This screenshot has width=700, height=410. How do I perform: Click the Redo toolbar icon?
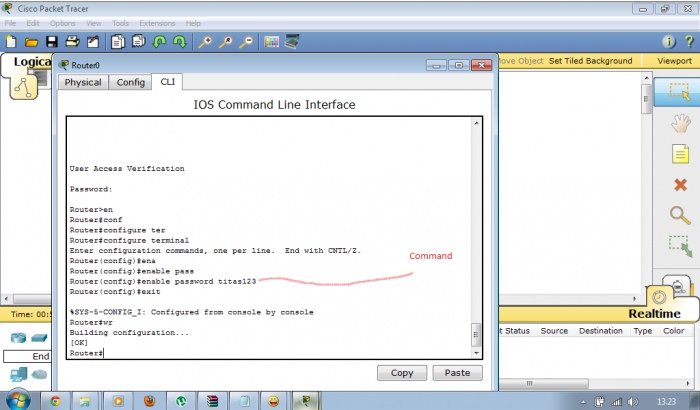tap(179, 42)
